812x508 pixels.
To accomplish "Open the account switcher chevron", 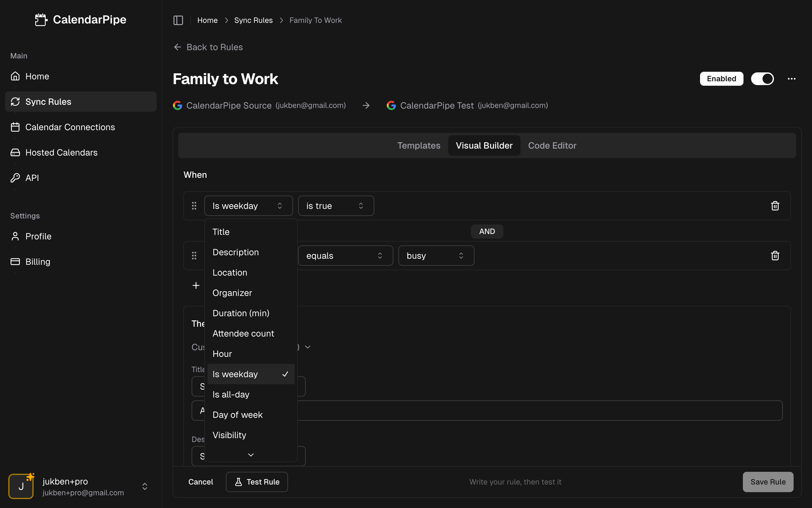I will click(x=145, y=486).
